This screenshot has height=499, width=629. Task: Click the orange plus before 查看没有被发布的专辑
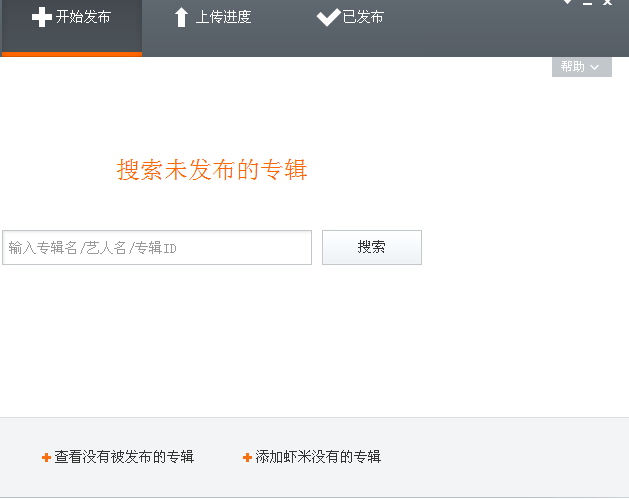[46, 457]
